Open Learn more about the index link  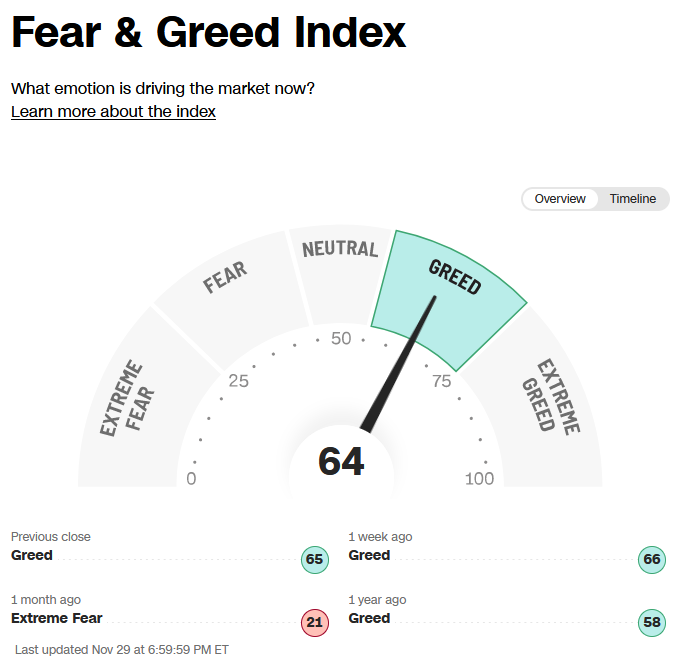tap(113, 112)
